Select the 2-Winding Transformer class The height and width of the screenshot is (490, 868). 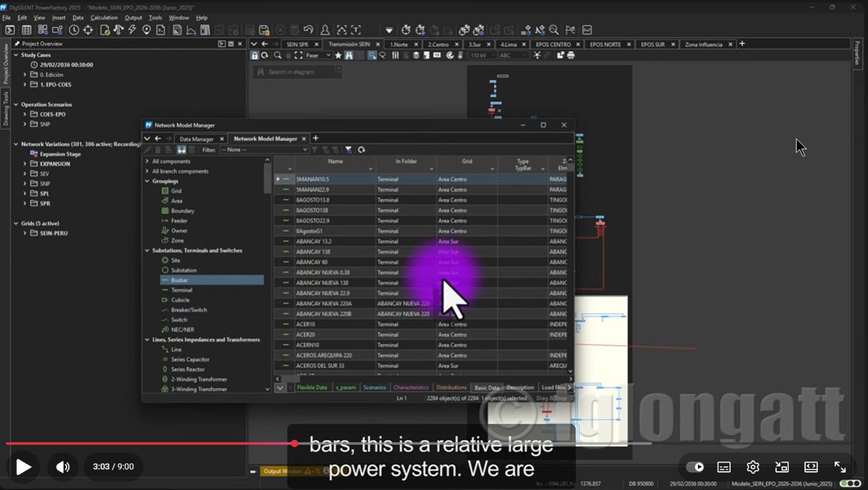(x=198, y=379)
